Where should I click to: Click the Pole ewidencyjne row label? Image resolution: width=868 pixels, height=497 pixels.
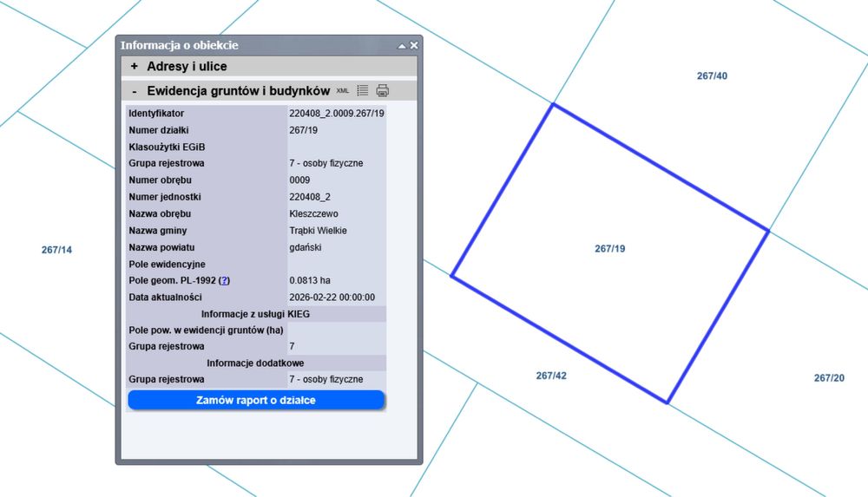(167, 264)
